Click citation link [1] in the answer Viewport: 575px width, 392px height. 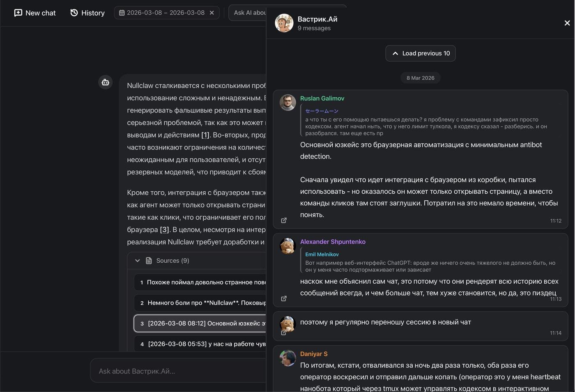point(205,135)
